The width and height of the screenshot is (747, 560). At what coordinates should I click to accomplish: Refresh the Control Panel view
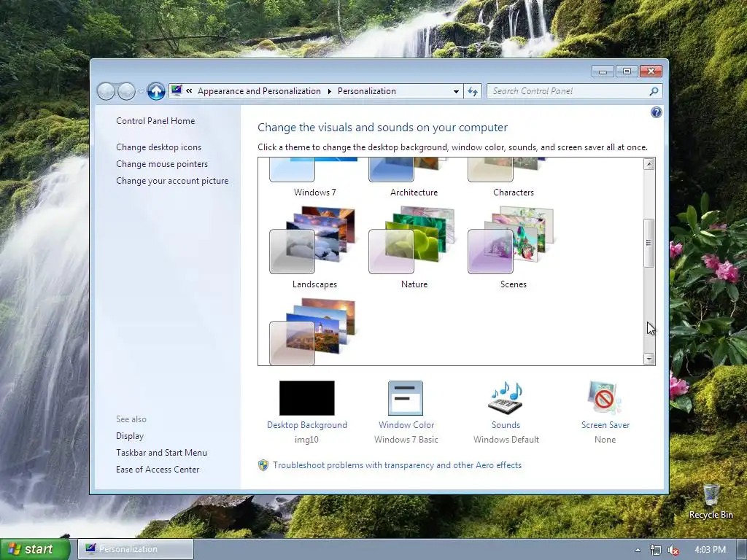coord(473,91)
